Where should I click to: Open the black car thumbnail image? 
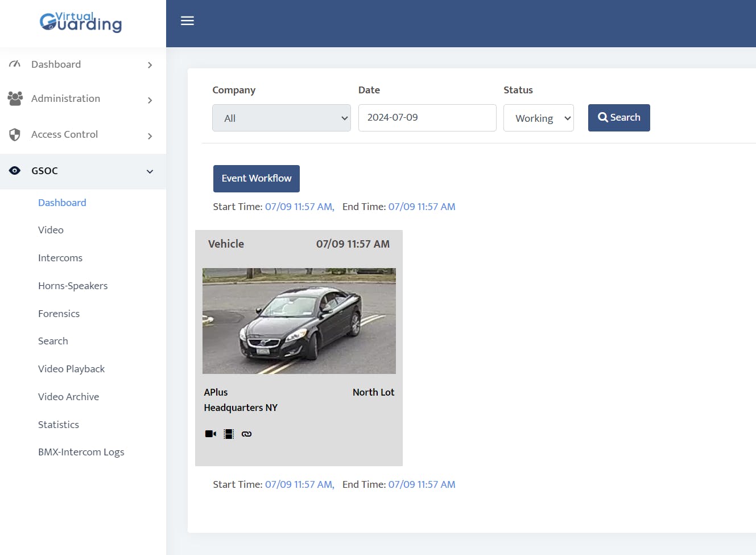pyautogui.click(x=299, y=321)
